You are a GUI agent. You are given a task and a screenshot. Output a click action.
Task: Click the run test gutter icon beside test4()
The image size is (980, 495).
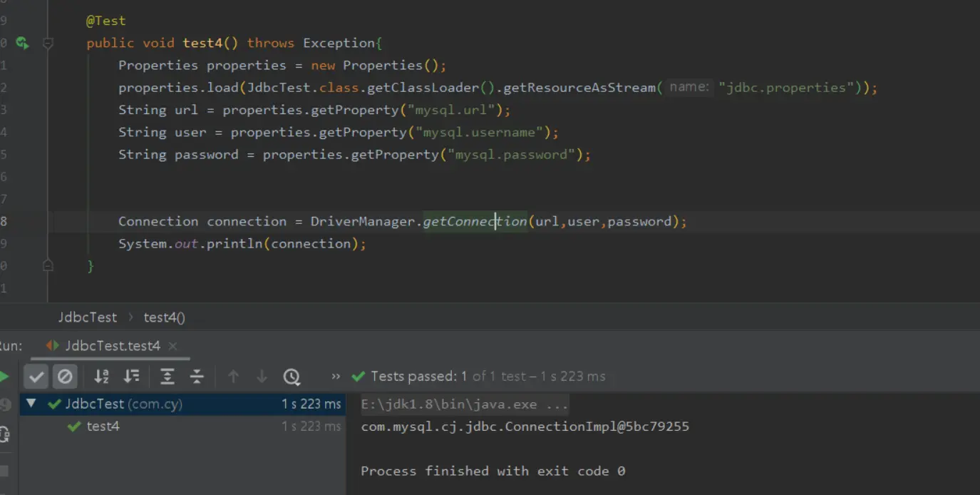(23, 43)
